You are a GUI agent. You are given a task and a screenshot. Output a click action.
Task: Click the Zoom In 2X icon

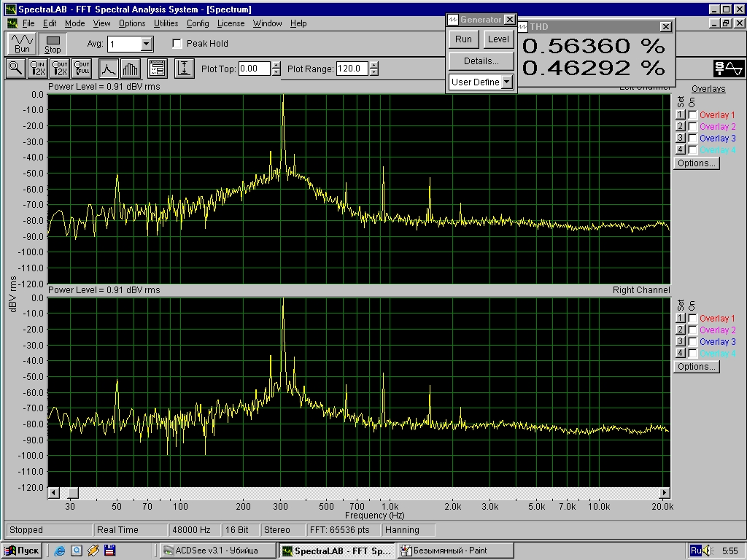tap(37, 69)
